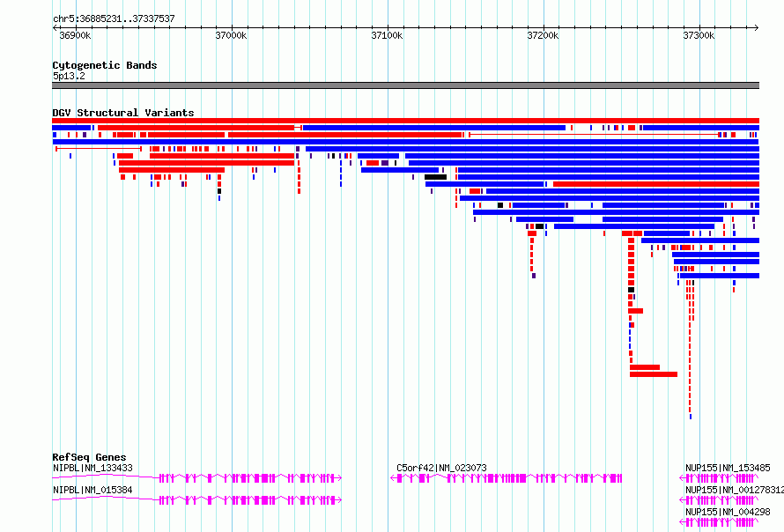Click the thin-line red variant starting at 36885k
784x532 pixels.
99,149
